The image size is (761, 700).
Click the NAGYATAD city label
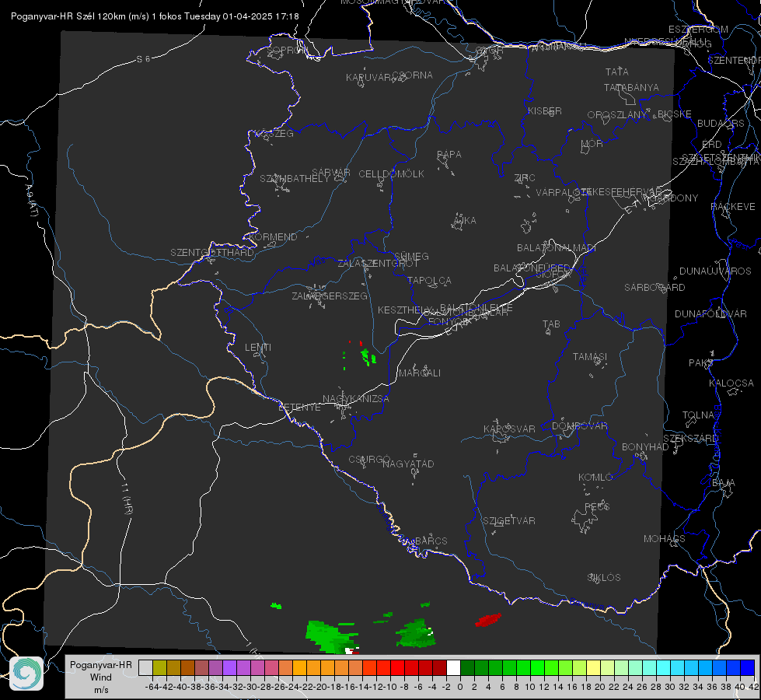(x=408, y=464)
